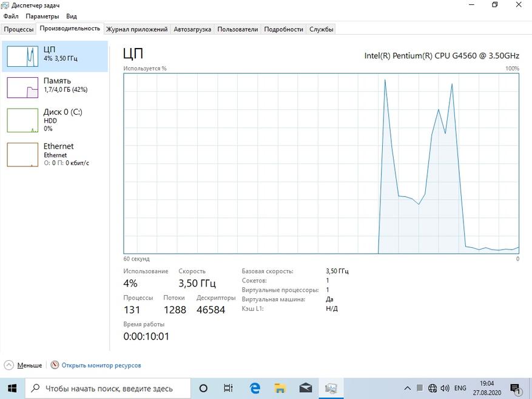This screenshot has height=399, width=532.
Task: Open the Mail app from taskbar
Action: click(306, 388)
